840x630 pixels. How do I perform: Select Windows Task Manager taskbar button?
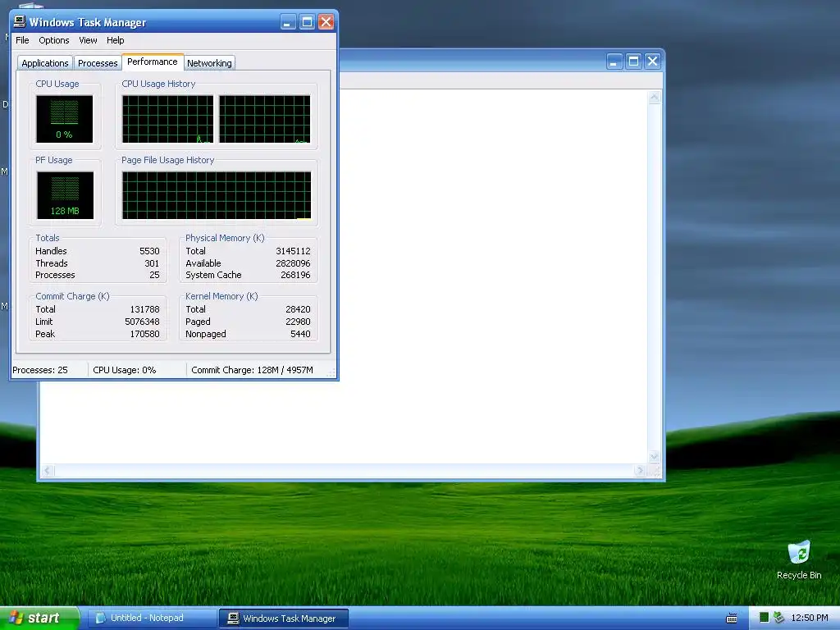(284, 619)
